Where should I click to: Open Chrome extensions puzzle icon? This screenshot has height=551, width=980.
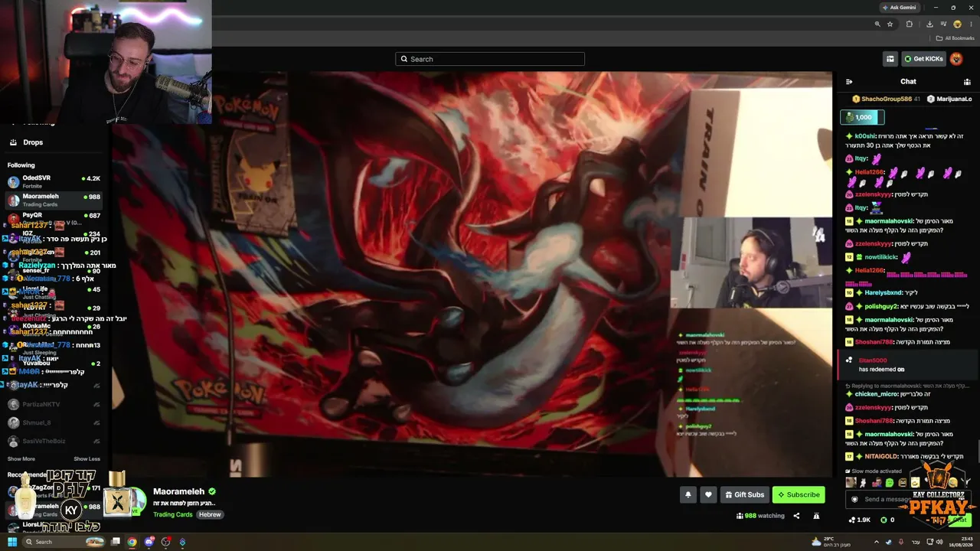coord(910,24)
